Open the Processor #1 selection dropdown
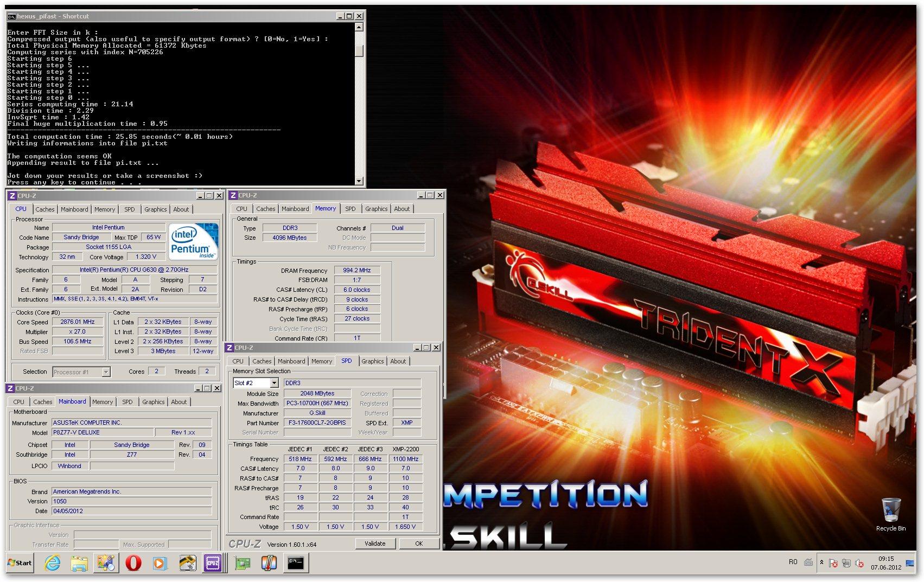 pos(106,372)
